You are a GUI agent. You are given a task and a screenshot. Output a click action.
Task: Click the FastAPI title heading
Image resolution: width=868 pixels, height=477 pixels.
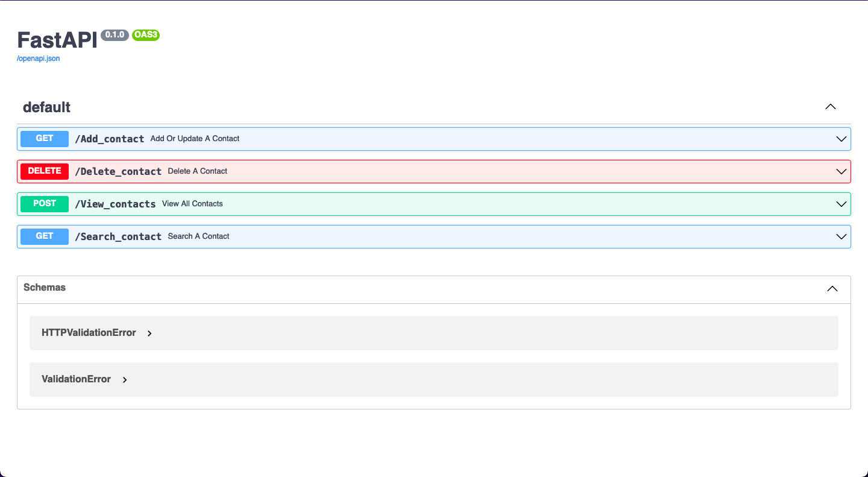point(57,40)
